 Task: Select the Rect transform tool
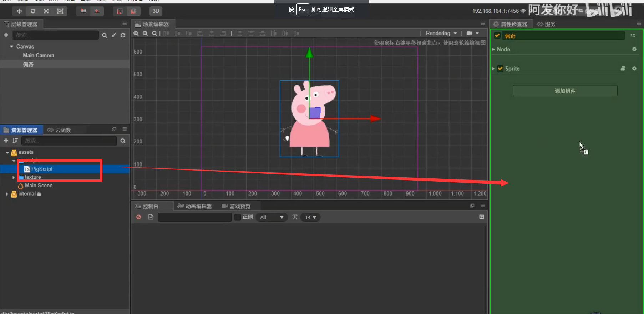pyautogui.click(x=60, y=11)
